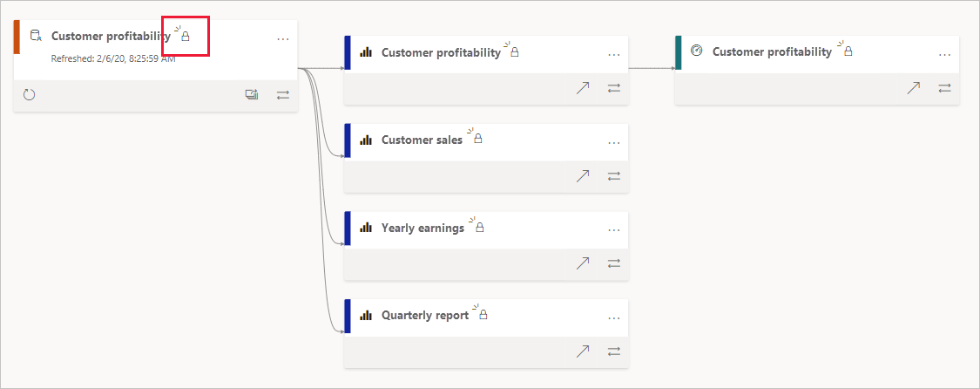Open the Quarterly report arrow icon
Image resolution: width=980 pixels, height=389 pixels.
(583, 351)
